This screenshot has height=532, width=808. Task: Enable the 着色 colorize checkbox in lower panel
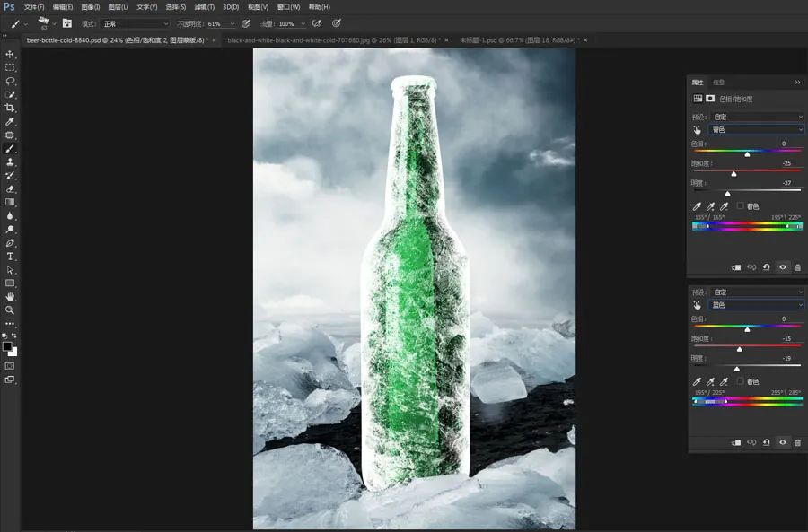[740, 381]
